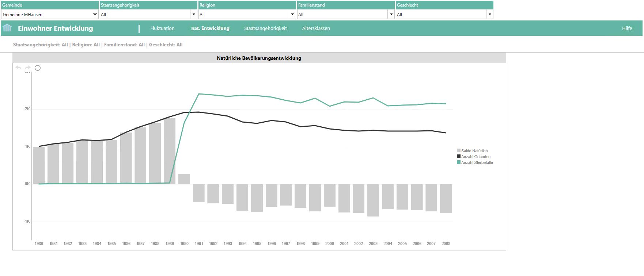Click the Hilfe link
Screen dimensions: 644x276
tap(627, 28)
